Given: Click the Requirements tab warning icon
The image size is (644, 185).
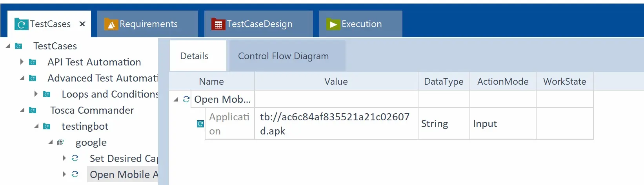Looking at the screenshot, I should (111, 24).
